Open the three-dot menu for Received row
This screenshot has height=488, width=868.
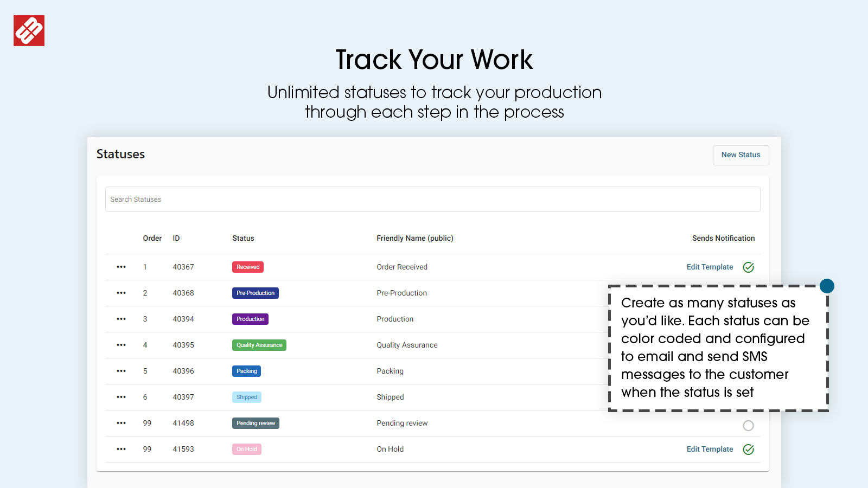pyautogui.click(x=121, y=267)
